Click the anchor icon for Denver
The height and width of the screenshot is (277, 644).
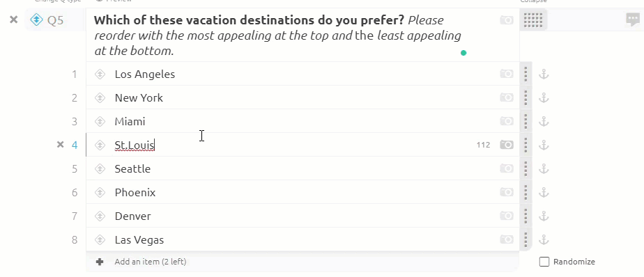coord(544,216)
